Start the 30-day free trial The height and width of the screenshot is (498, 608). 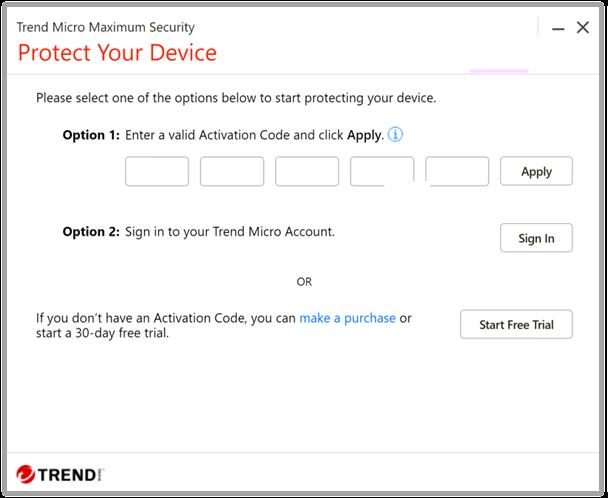(x=516, y=325)
